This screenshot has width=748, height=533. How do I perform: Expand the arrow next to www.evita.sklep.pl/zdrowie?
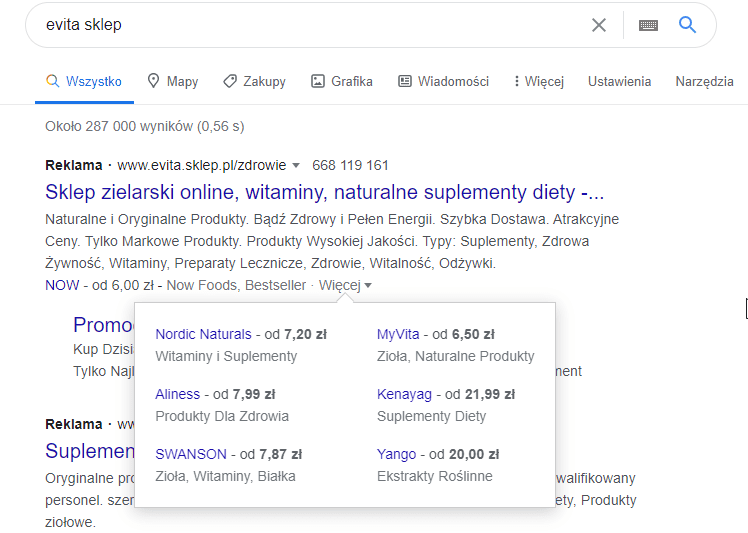click(296, 166)
